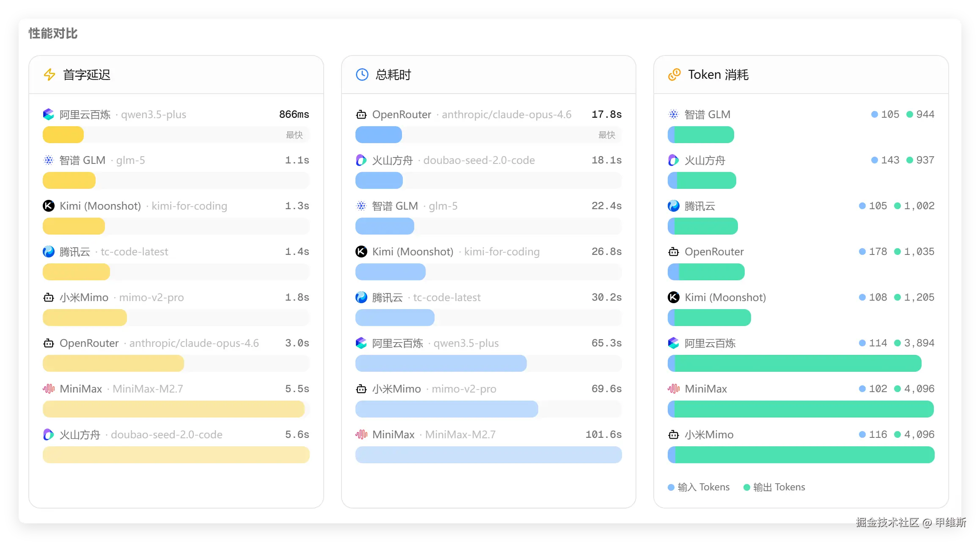The width and height of the screenshot is (980, 542).
Task: Click the 866ms latency value
Action: (x=294, y=114)
